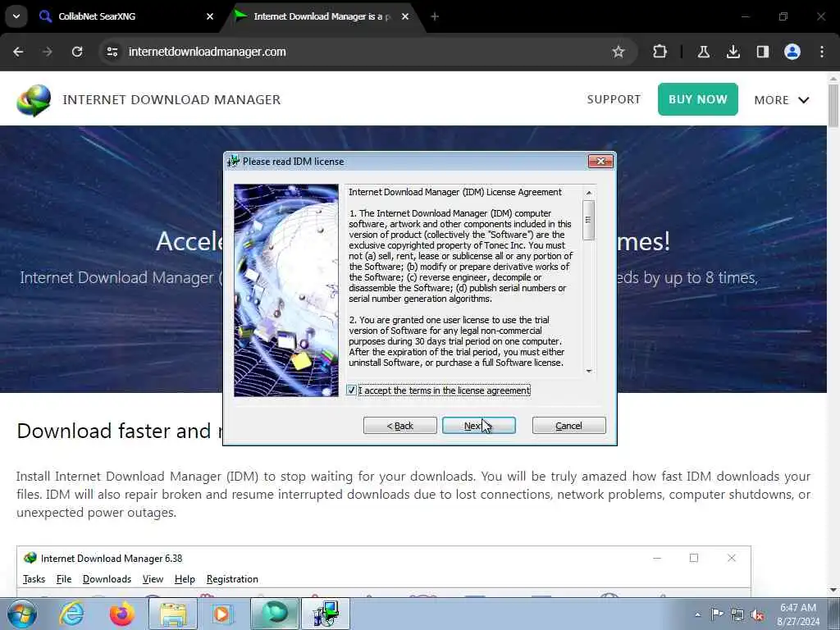Open the Chrome three-dot menu

point(822,52)
